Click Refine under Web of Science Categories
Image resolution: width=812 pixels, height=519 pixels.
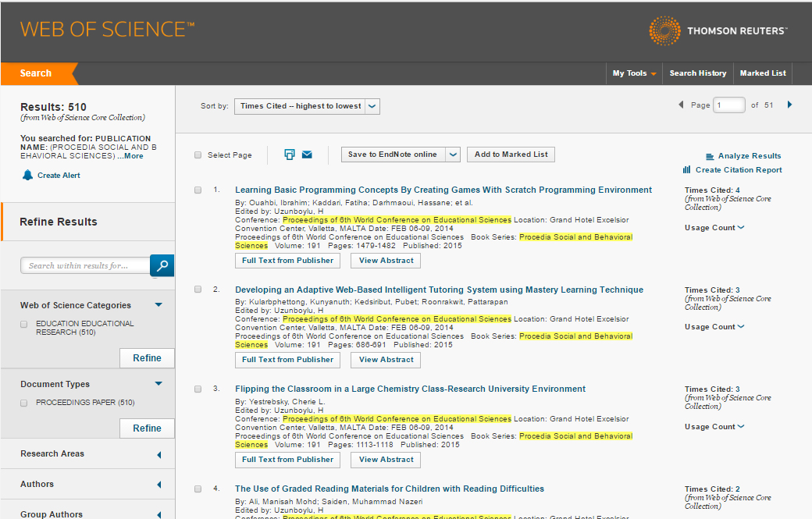(x=147, y=358)
